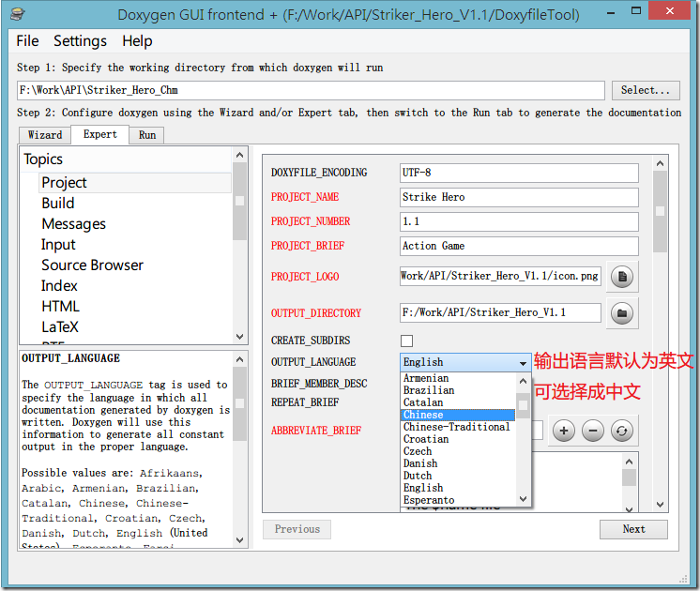This screenshot has width=700, height=591.
Task: Click the Topics header
Action: pyautogui.click(x=43, y=159)
